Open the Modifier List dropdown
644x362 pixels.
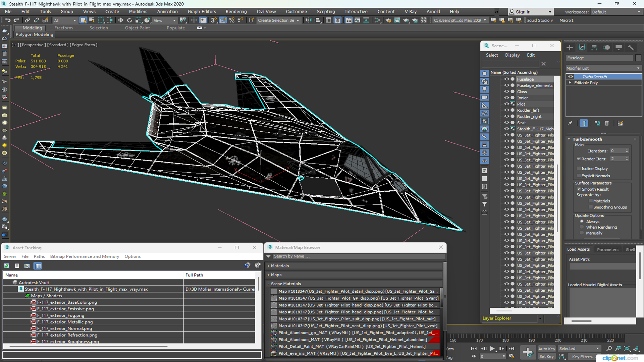[603, 68]
